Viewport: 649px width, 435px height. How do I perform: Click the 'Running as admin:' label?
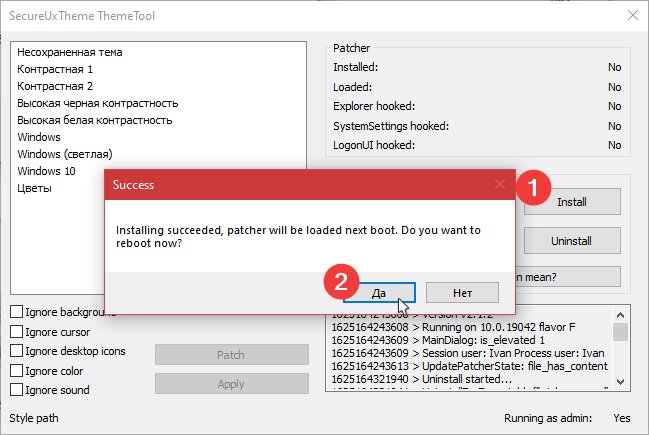[x=548, y=418]
